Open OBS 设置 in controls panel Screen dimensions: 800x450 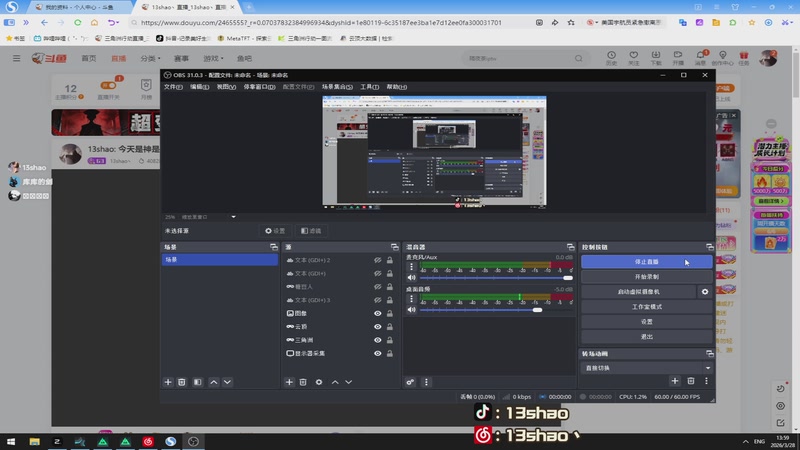(646, 322)
